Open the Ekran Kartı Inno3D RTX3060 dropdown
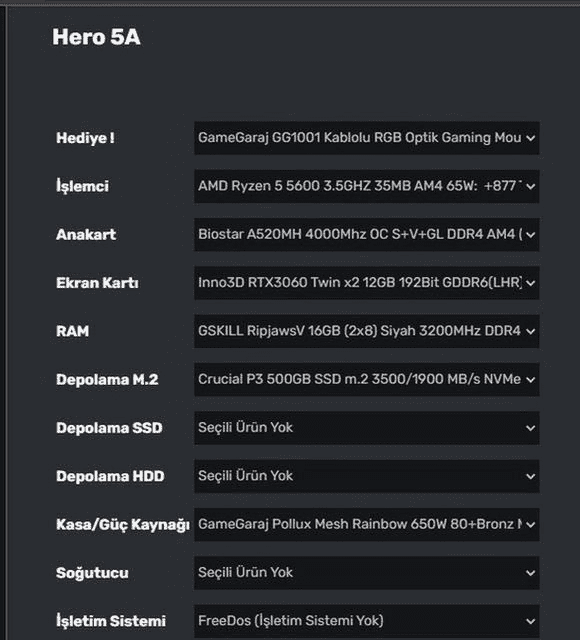 tap(367, 283)
